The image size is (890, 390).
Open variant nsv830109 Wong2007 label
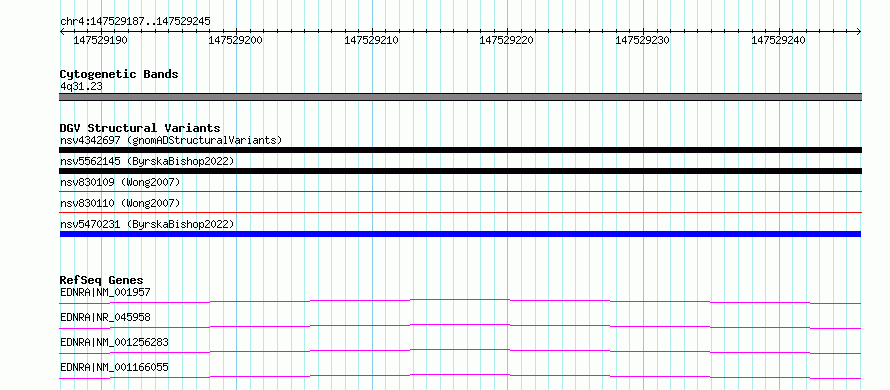(x=120, y=182)
